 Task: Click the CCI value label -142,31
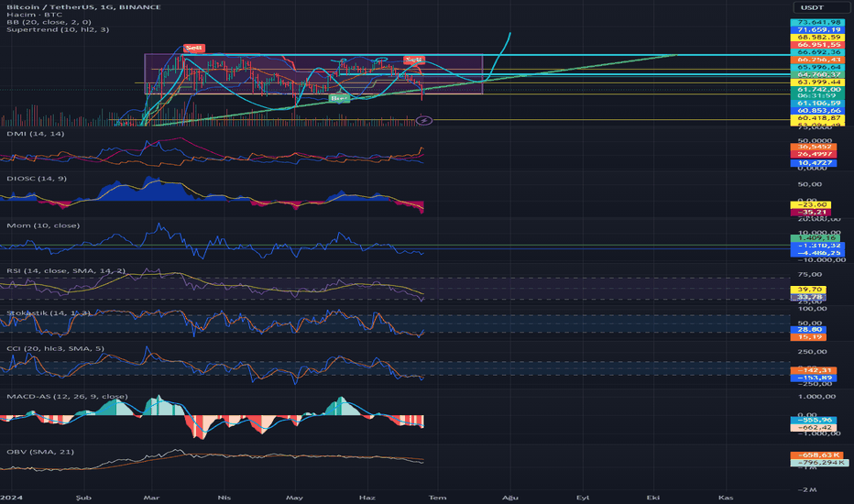pyautogui.click(x=814, y=370)
